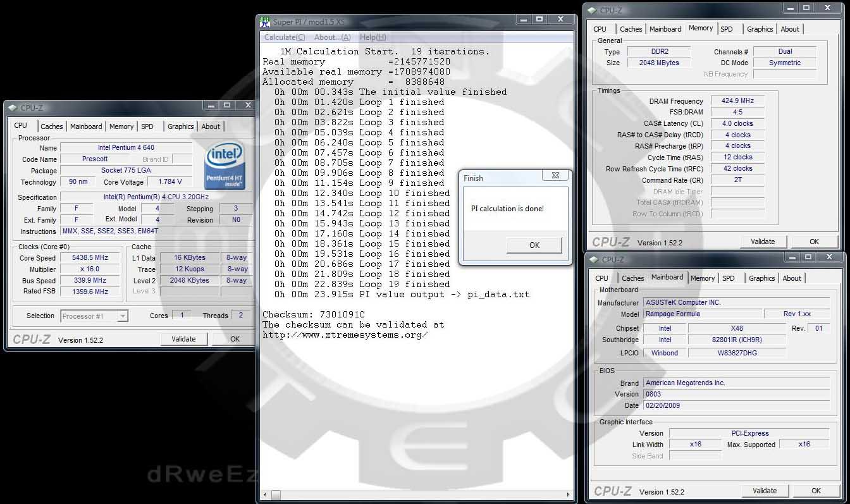Select CPU tab in Memory CPU-Z window
The width and height of the screenshot is (850, 504).
[x=600, y=29]
